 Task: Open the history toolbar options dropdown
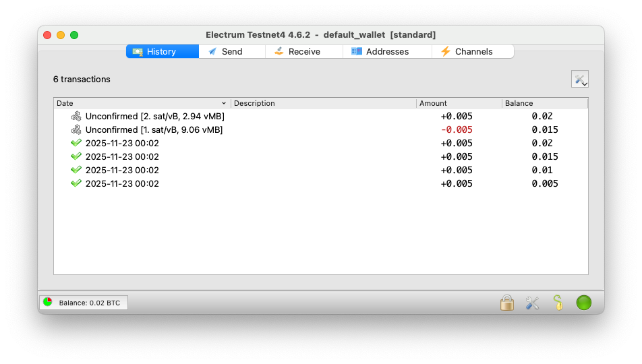tap(580, 79)
